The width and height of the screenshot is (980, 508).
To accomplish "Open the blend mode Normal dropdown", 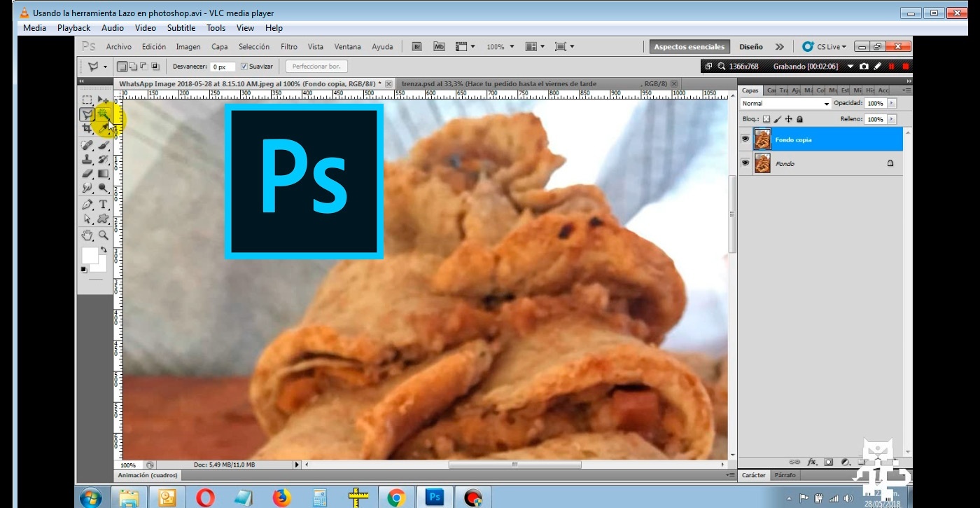I will coord(785,104).
